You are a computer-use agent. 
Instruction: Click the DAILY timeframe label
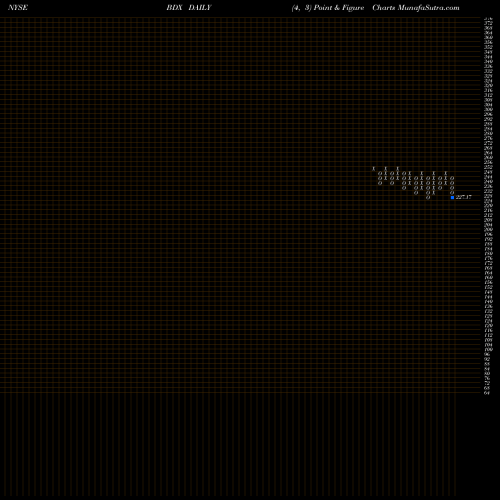200,8
